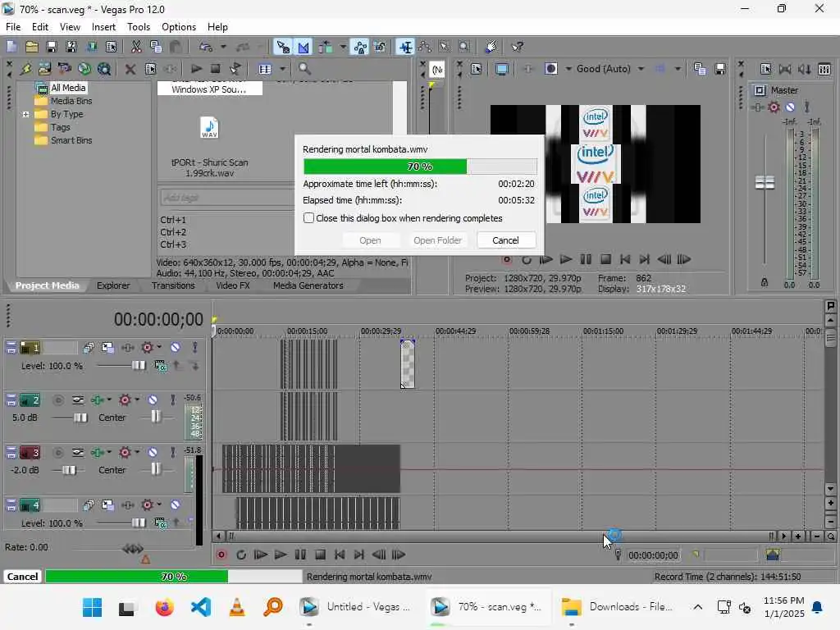Toggle mute on track 3
The height and width of the screenshot is (630, 840).
[153, 452]
